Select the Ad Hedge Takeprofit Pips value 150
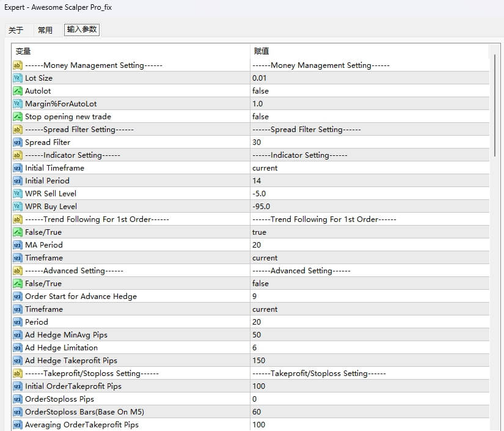Image resolution: width=504 pixels, height=431 pixels. 259,361
